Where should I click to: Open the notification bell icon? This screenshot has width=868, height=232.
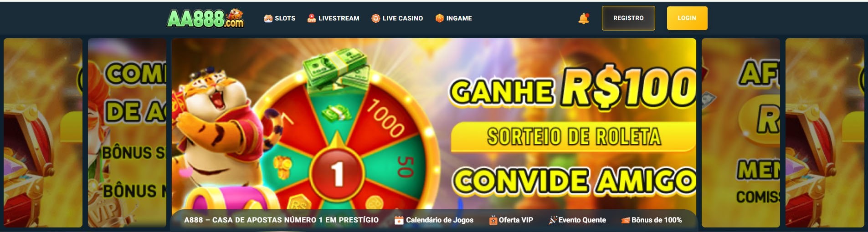click(584, 18)
